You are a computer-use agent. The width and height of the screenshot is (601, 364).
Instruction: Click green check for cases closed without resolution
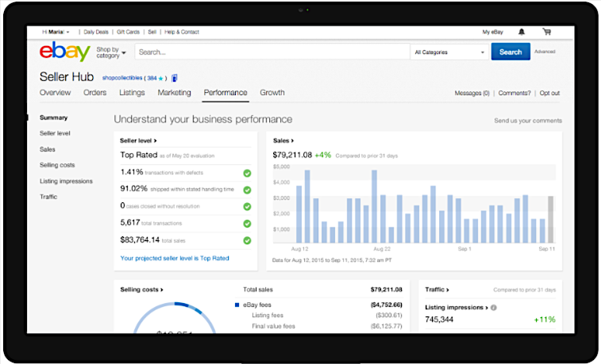247,207
